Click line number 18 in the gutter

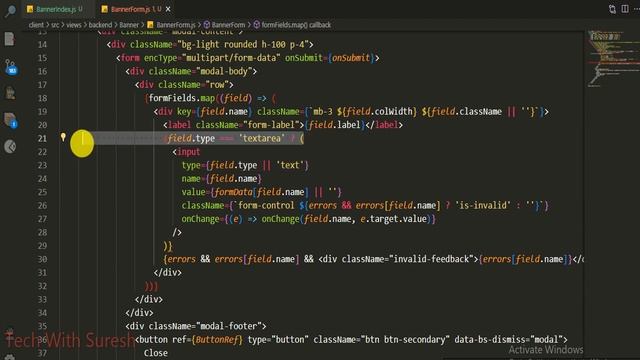click(42, 98)
